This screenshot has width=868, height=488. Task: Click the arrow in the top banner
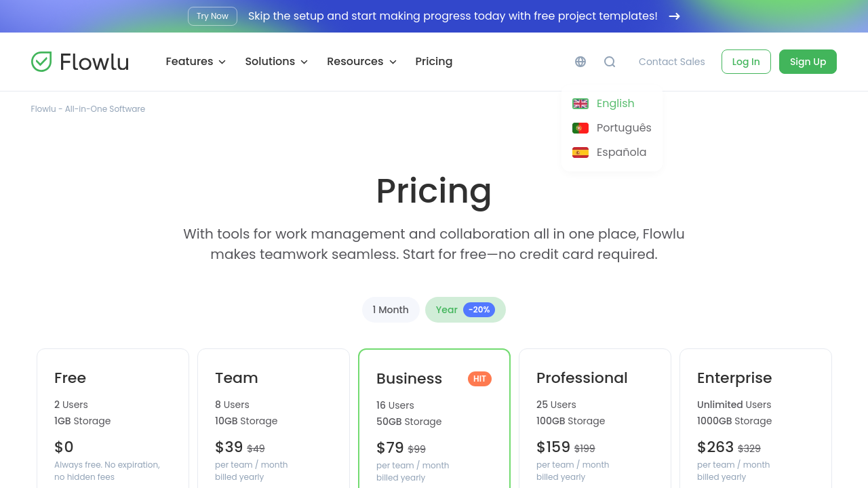click(674, 16)
